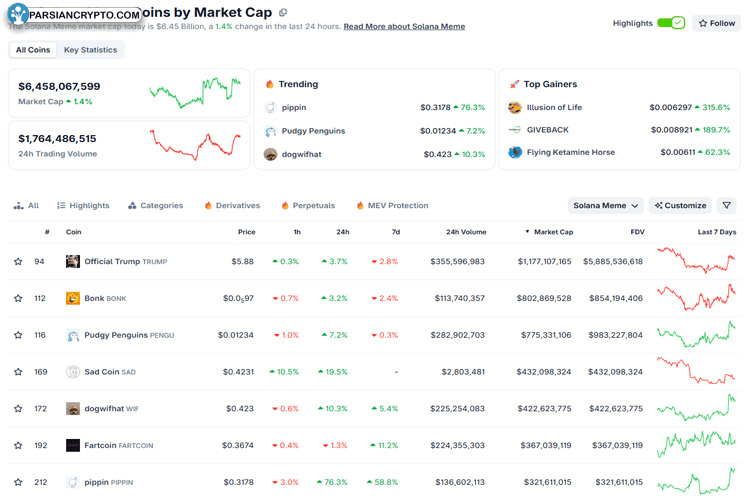Click GIVEBACK coin icon
The width and height of the screenshot is (750, 500).
pos(515,130)
